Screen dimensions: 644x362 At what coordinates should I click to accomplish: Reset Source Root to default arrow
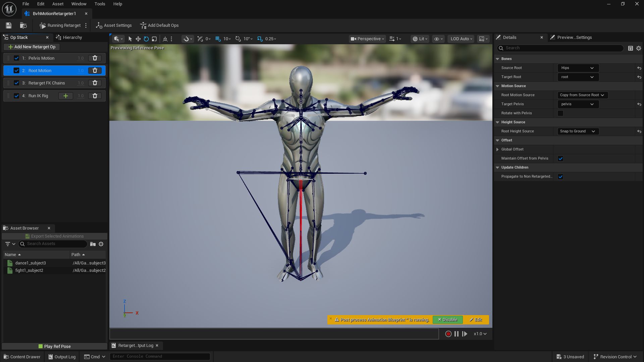(639, 68)
